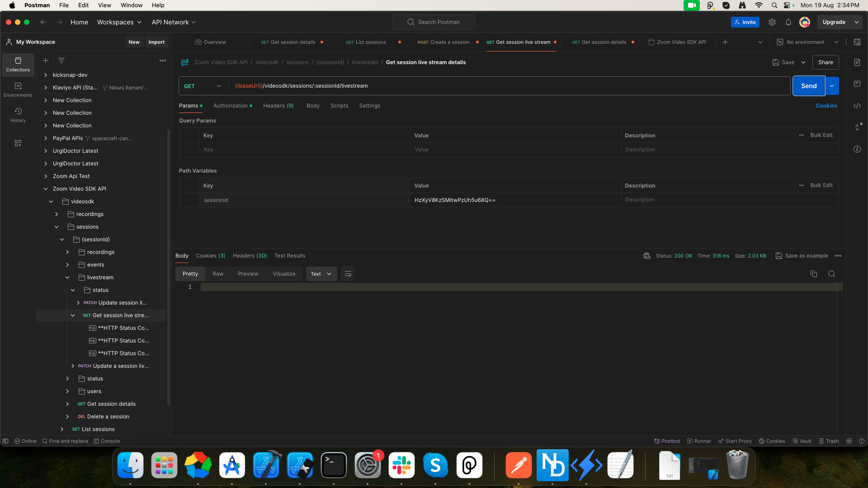Viewport: 868px width, 488px height.
Task: Click the copy response icon
Action: click(814, 274)
